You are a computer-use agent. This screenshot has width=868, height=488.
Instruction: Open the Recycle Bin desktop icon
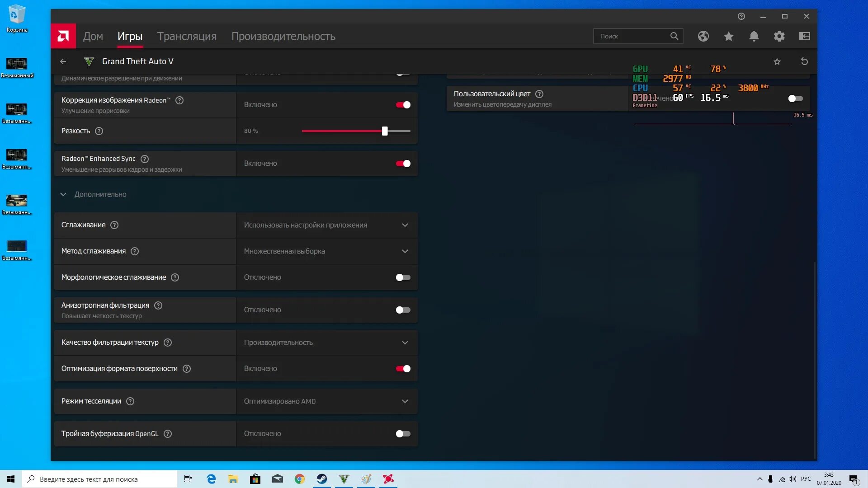click(17, 19)
